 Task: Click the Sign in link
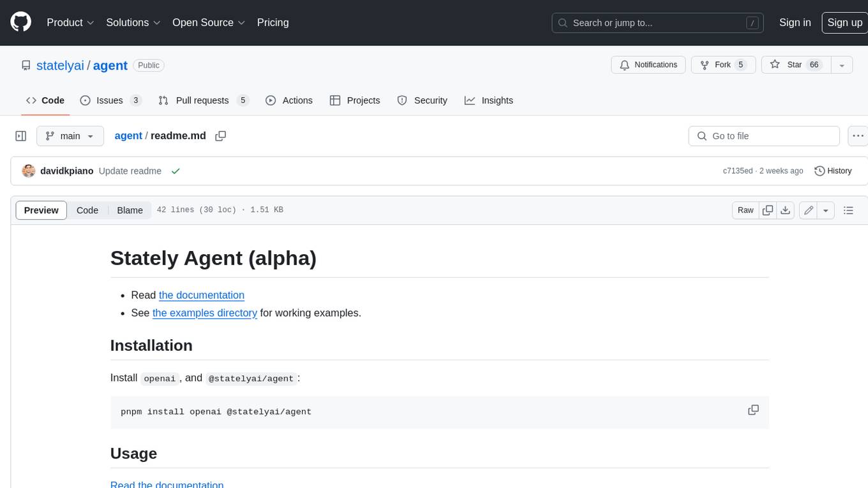pyautogui.click(x=795, y=22)
